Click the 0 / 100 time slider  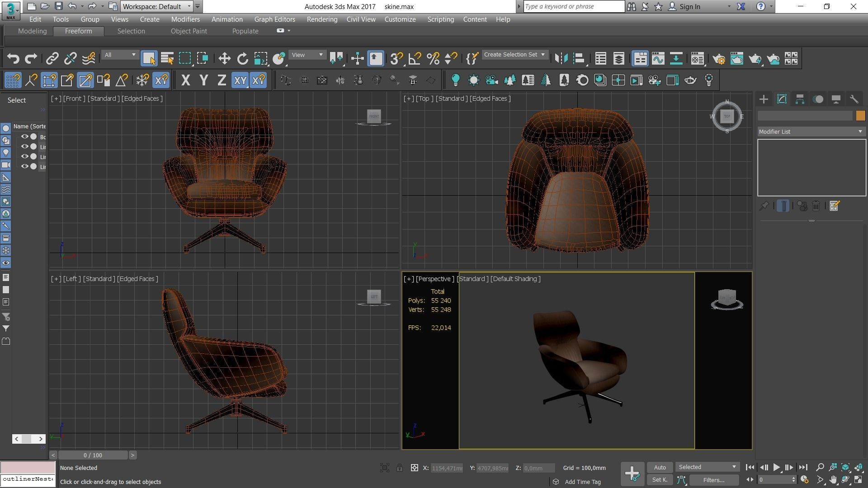click(93, 455)
